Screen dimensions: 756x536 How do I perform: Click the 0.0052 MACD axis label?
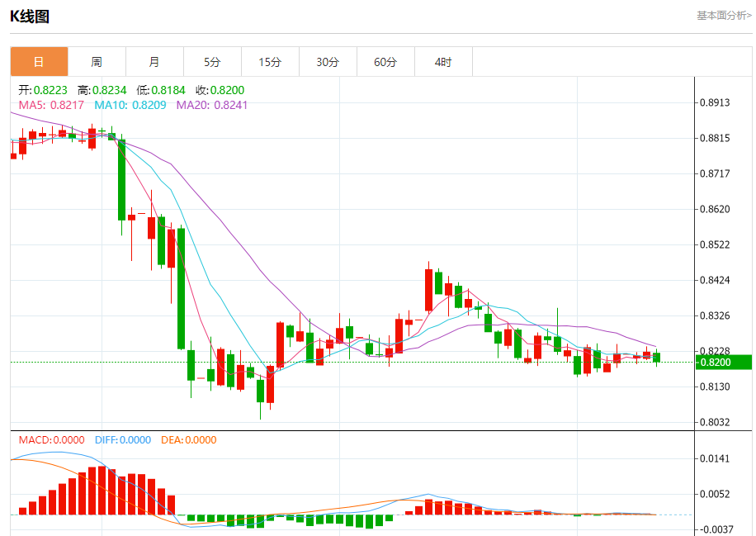click(x=715, y=494)
